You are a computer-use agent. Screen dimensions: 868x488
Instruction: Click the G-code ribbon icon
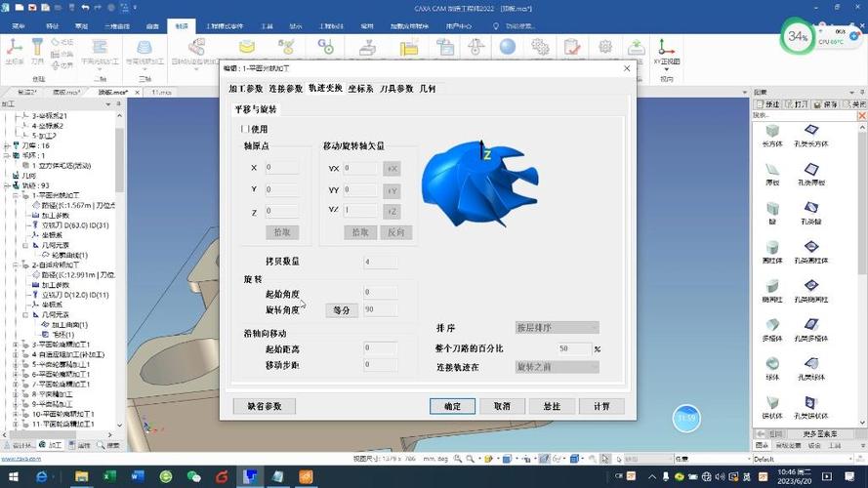[325, 47]
